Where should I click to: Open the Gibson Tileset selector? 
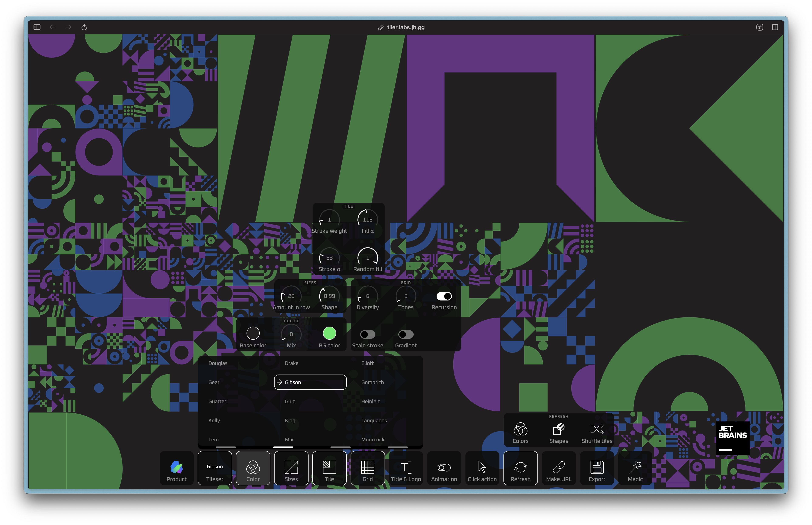pyautogui.click(x=214, y=468)
